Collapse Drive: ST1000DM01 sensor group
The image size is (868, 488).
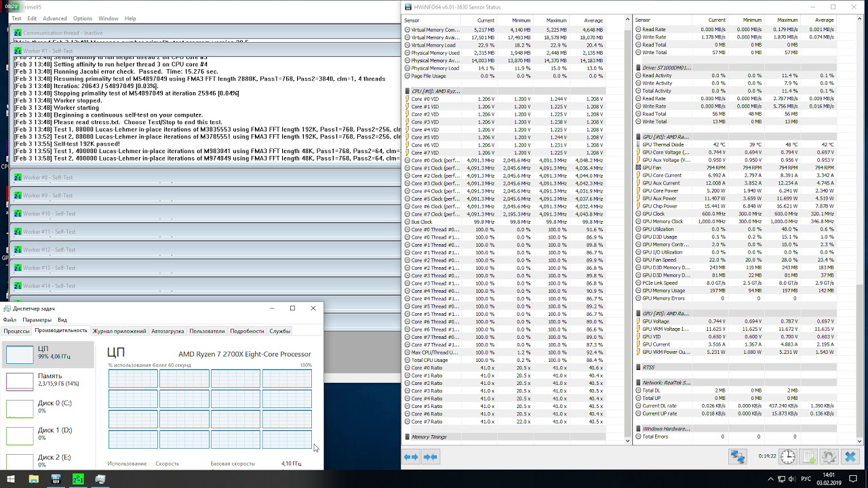pos(667,68)
